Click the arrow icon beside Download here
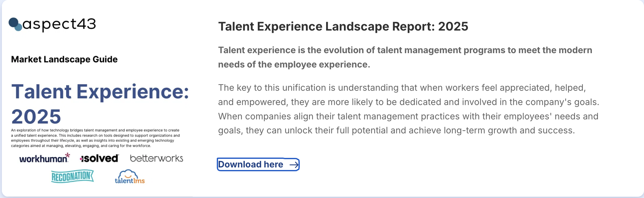644x198 pixels. pyautogui.click(x=294, y=165)
